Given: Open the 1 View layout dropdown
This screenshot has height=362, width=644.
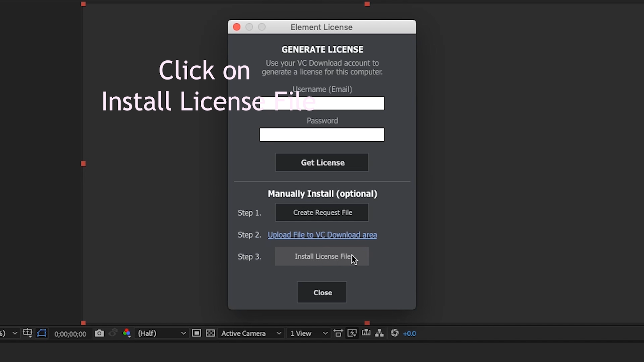Looking at the screenshot, I should click(309, 333).
